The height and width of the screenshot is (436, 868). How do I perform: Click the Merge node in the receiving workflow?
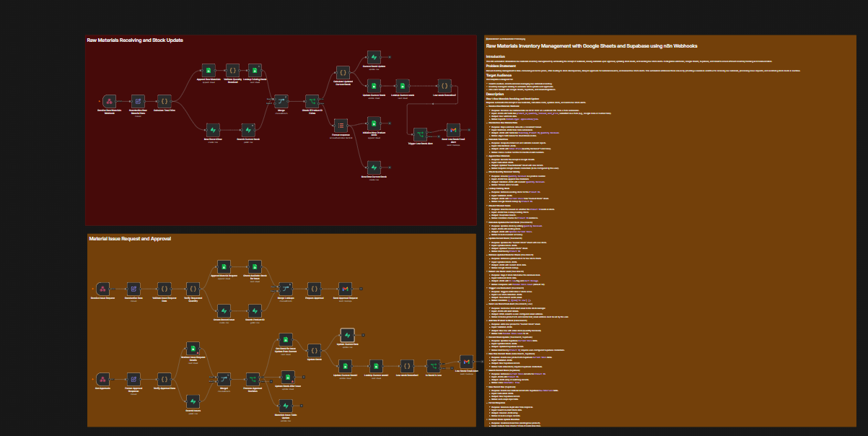point(281,101)
